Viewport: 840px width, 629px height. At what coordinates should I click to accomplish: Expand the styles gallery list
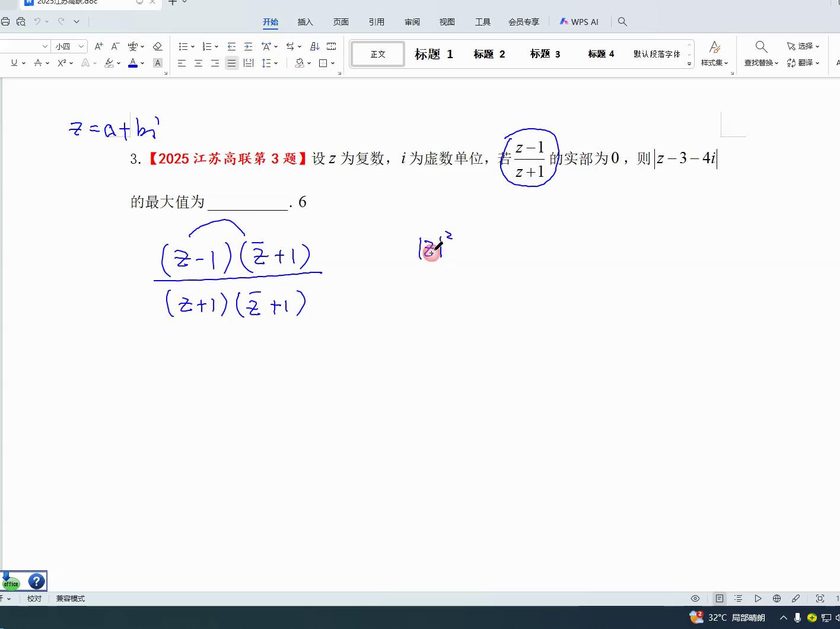[689, 63]
